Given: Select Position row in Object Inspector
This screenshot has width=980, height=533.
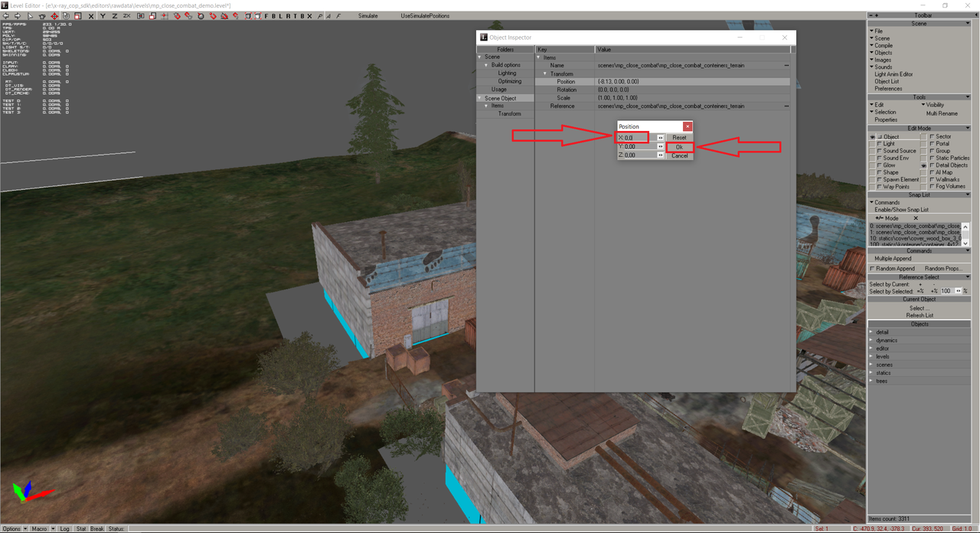Looking at the screenshot, I should pyautogui.click(x=663, y=81).
